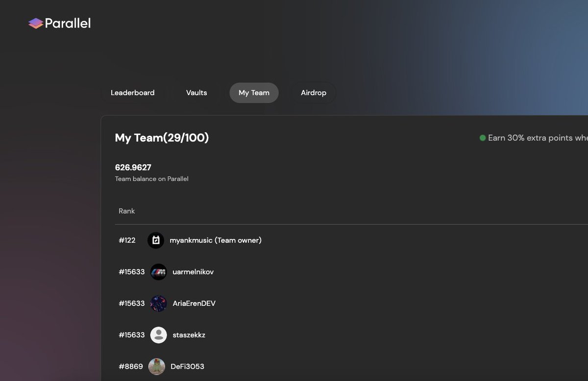Screen dimensions: 588x381
Task: Select the My Team tab
Action: (x=254, y=93)
